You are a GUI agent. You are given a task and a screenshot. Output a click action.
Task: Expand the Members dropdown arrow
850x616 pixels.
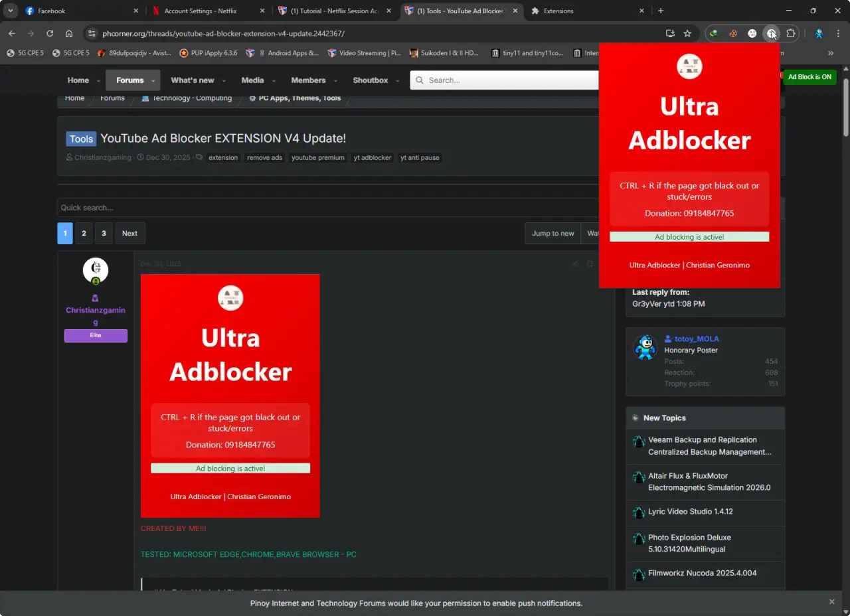(335, 80)
